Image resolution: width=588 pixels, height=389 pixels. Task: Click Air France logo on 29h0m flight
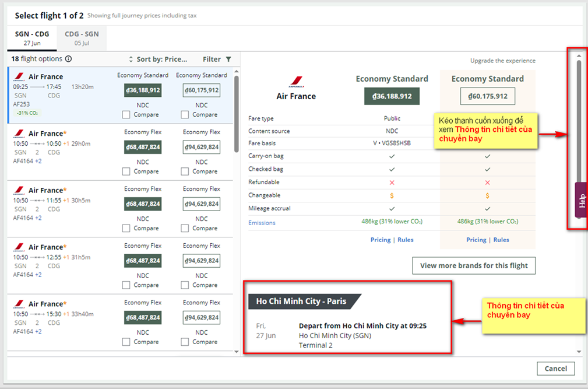pos(19,134)
